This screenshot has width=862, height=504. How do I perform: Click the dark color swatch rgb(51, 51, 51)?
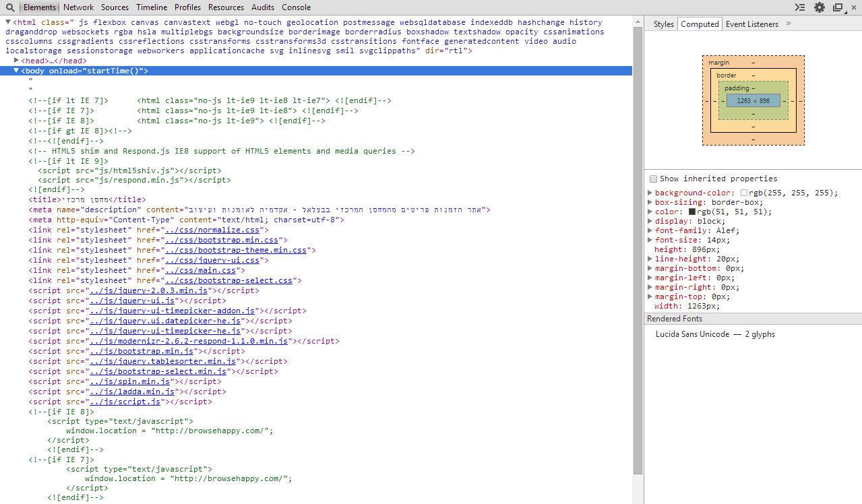click(x=692, y=212)
